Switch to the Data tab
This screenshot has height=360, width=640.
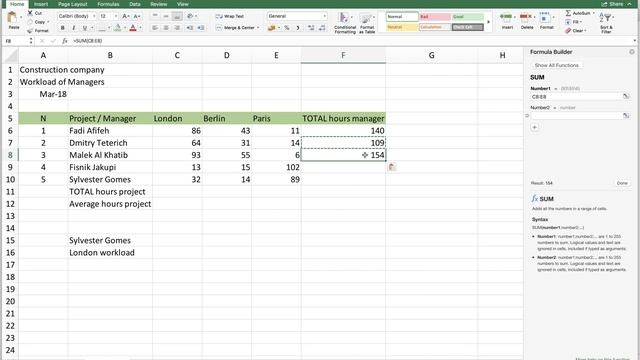[x=135, y=4]
